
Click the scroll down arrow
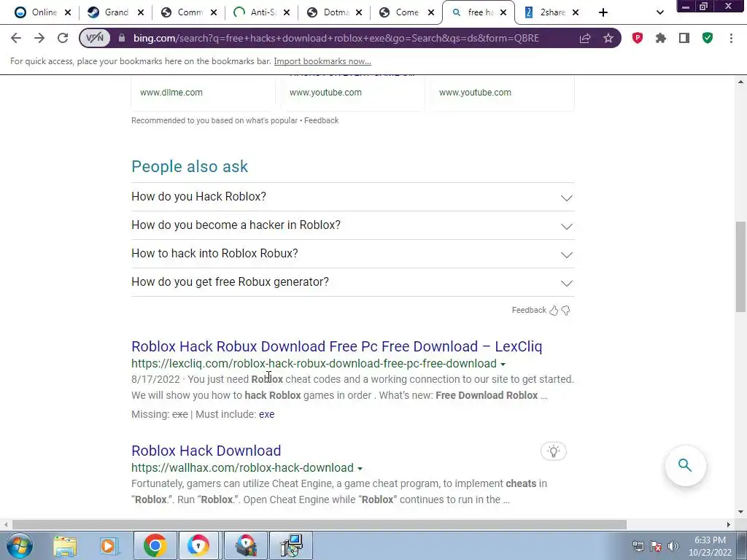tap(740, 513)
